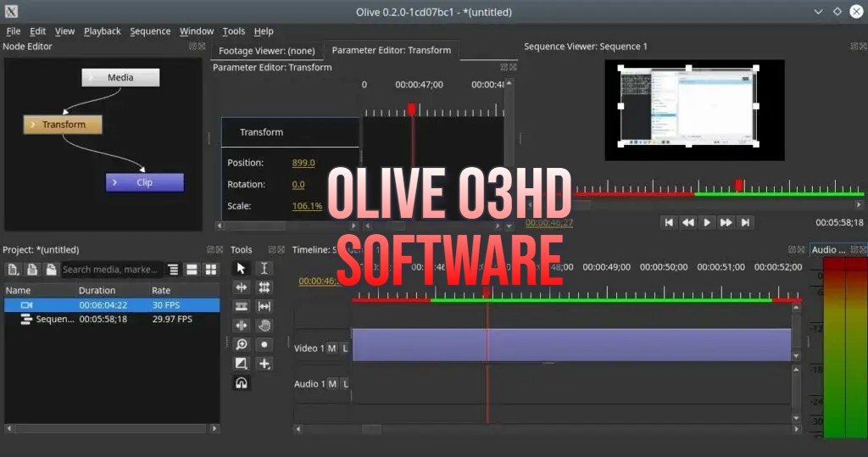This screenshot has width=868, height=457.
Task: Play the sequence in viewer
Action: (x=707, y=223)
